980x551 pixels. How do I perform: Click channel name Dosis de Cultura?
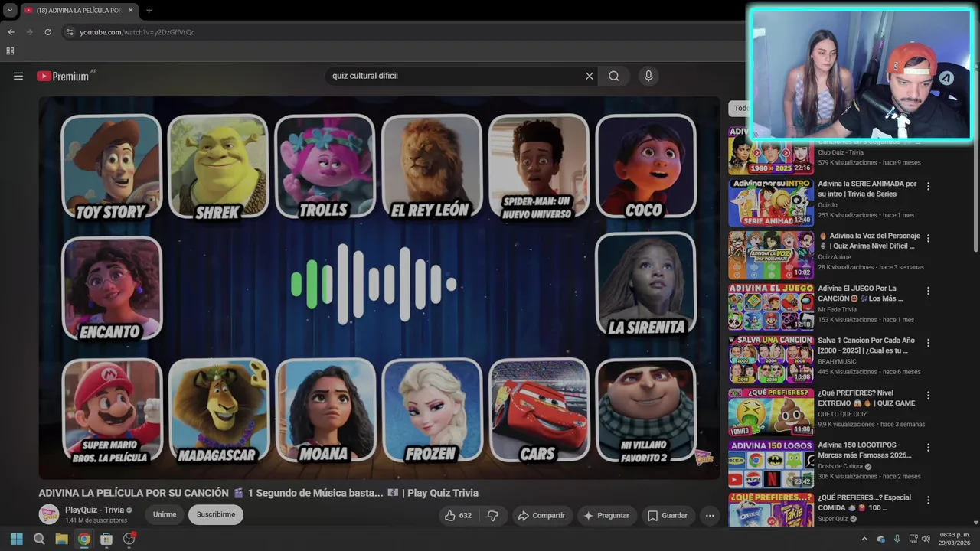pyautogui.click(x=840, y=466)
